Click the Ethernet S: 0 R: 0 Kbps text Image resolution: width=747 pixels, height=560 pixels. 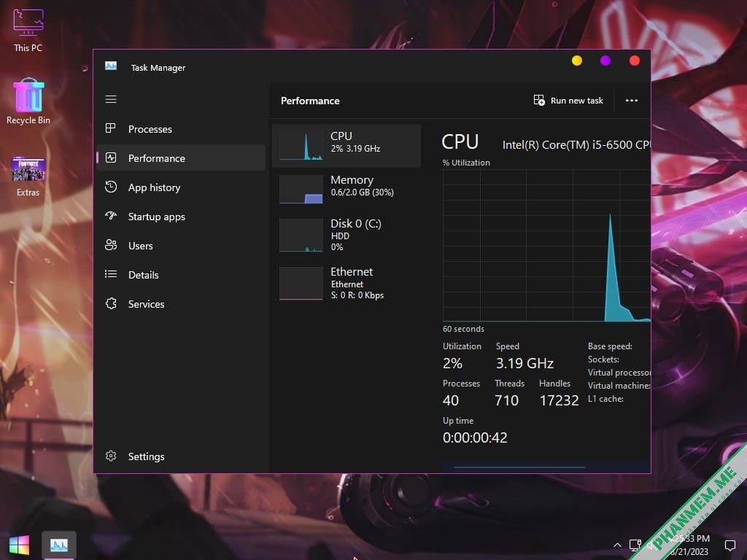click(357, 295)
